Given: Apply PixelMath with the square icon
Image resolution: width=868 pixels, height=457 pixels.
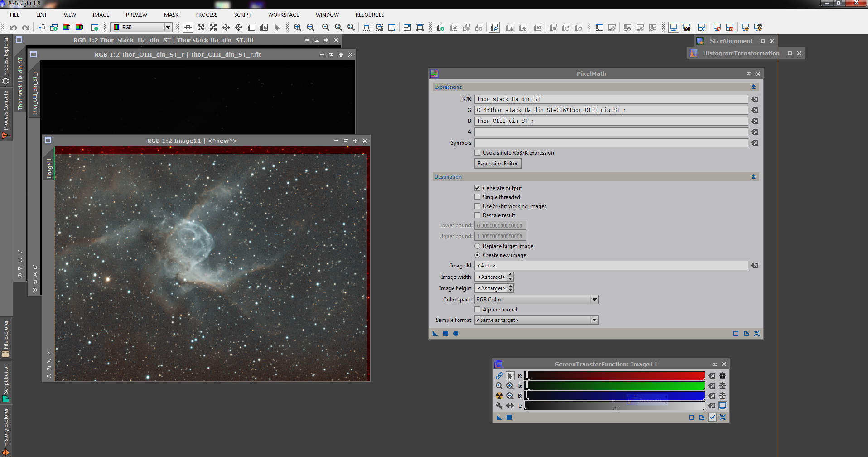Looking at the screenshot, I should click(445, 334).
